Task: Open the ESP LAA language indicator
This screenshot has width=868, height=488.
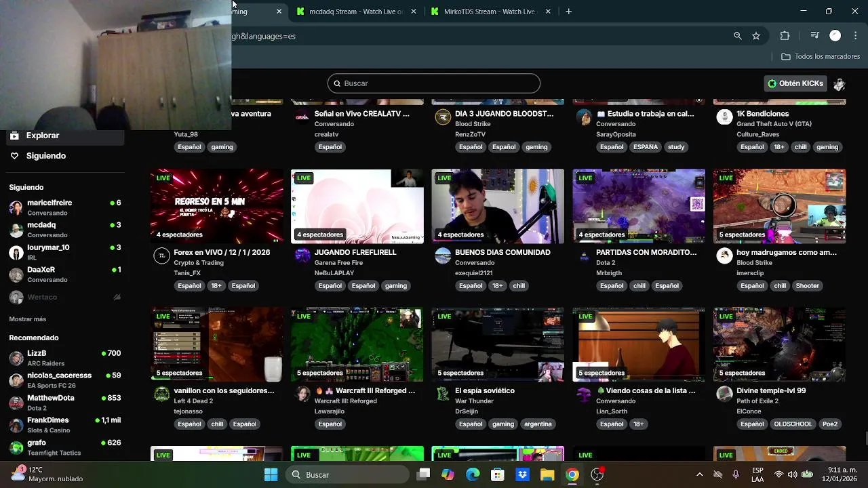Action: click(x=757, y=475)
